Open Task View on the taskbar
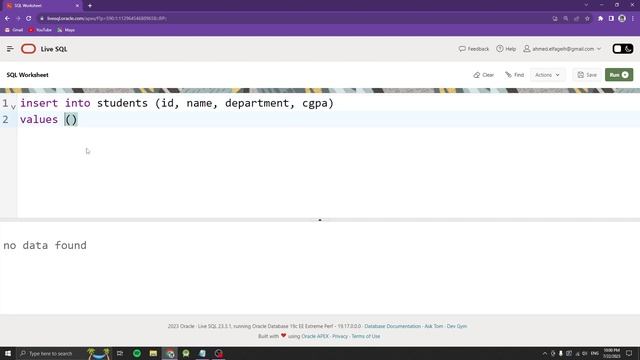Viewport: 640px width, 360px height. click(x=120, y=353)
